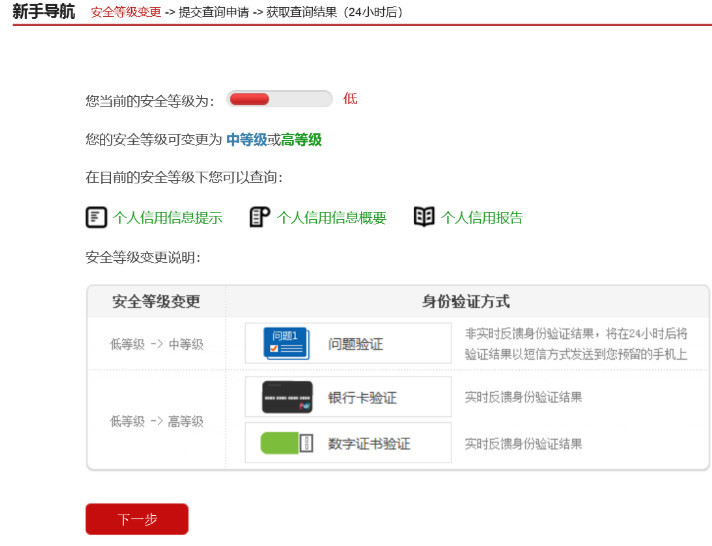
Task: Click the 高等级 green text
Action: (x=301, y=139)
